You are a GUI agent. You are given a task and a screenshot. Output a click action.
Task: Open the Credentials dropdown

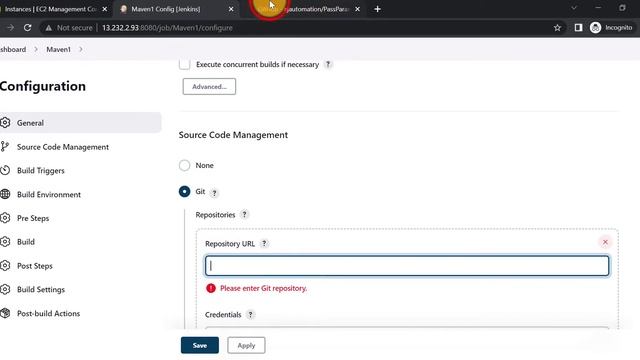(407, 328)
